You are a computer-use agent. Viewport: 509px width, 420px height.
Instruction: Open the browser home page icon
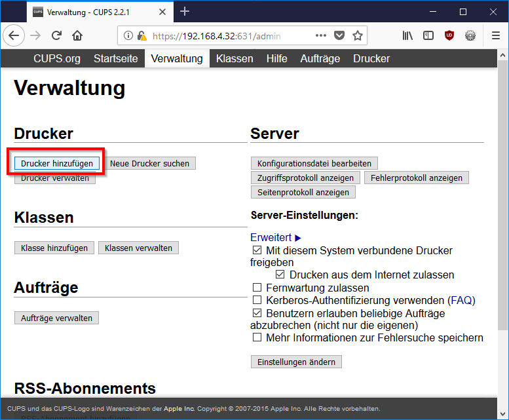(x=77, y=35)
